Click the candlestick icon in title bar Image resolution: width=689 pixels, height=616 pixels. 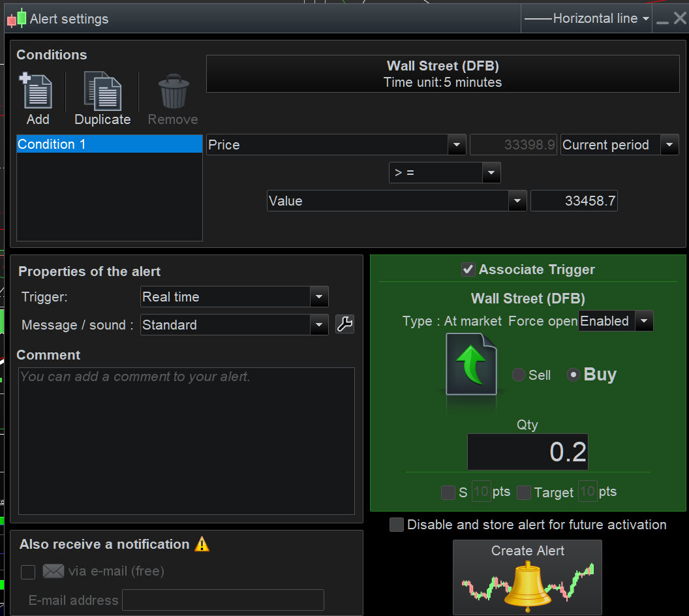pyautogui.click(x=17, y=18)
